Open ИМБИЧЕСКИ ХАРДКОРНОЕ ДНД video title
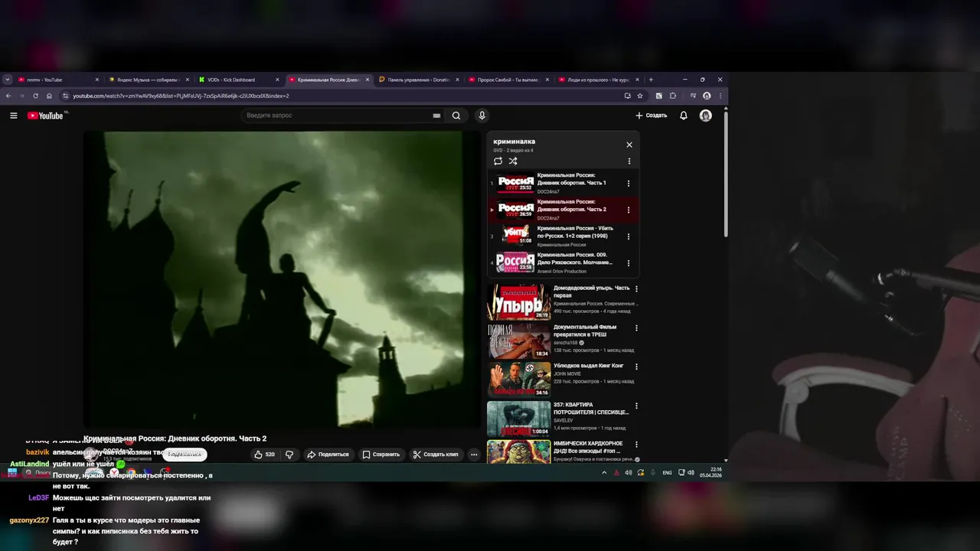Screen dimensions: 980x551 (x=588, y=447)
